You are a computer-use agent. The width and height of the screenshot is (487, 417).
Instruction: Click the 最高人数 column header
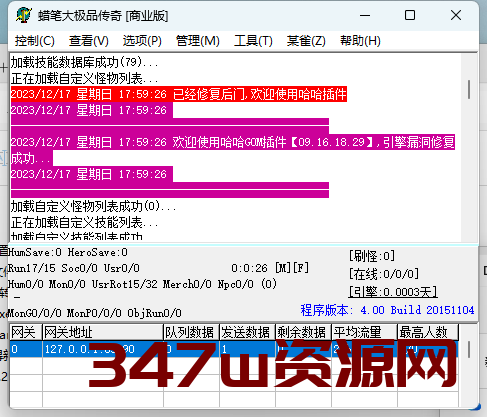point(428,332)
